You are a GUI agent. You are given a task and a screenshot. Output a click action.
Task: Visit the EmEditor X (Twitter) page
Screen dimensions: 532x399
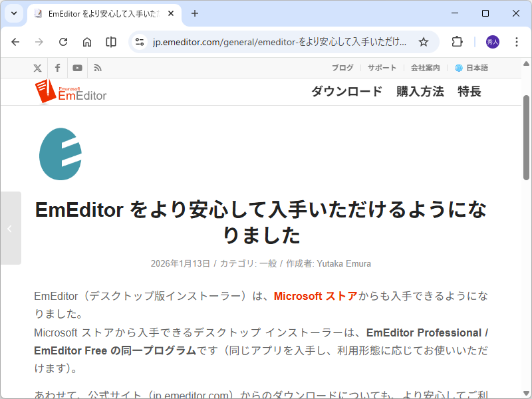[x=38, y=68]
